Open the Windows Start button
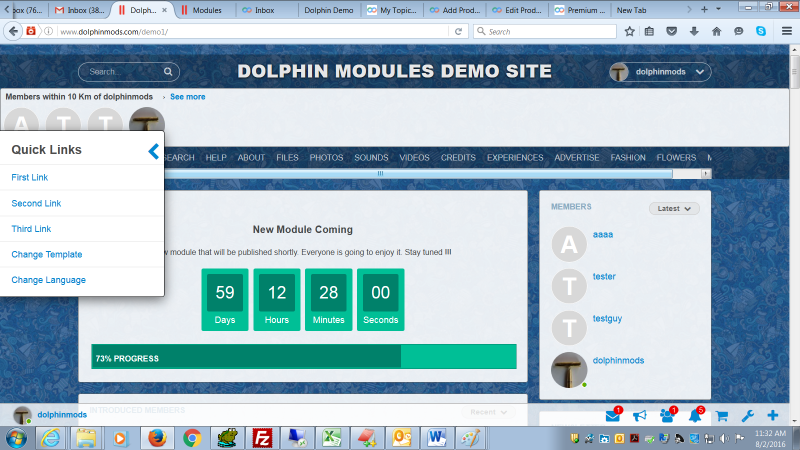This screenshot has height=450, width=800. pos(16,438)
